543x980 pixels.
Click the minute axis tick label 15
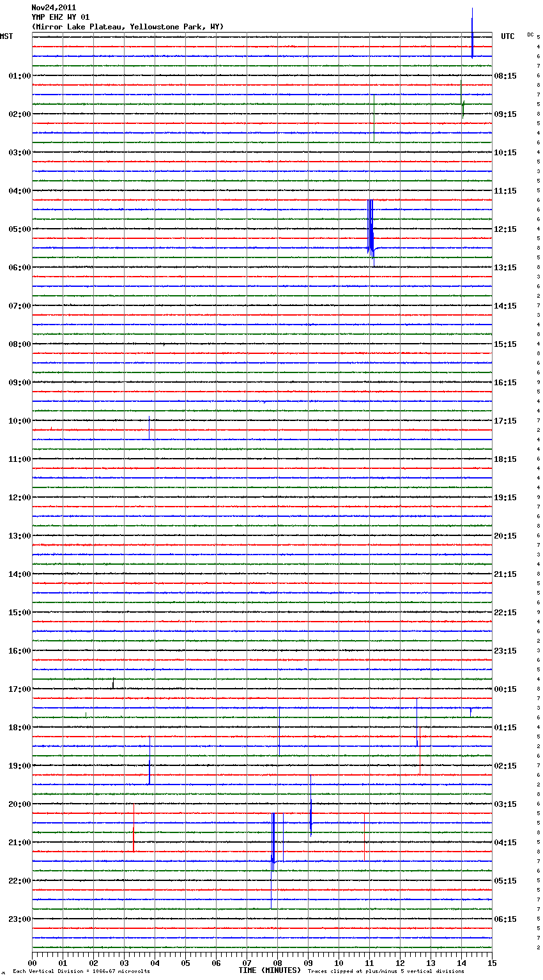[x=492, y=963]
